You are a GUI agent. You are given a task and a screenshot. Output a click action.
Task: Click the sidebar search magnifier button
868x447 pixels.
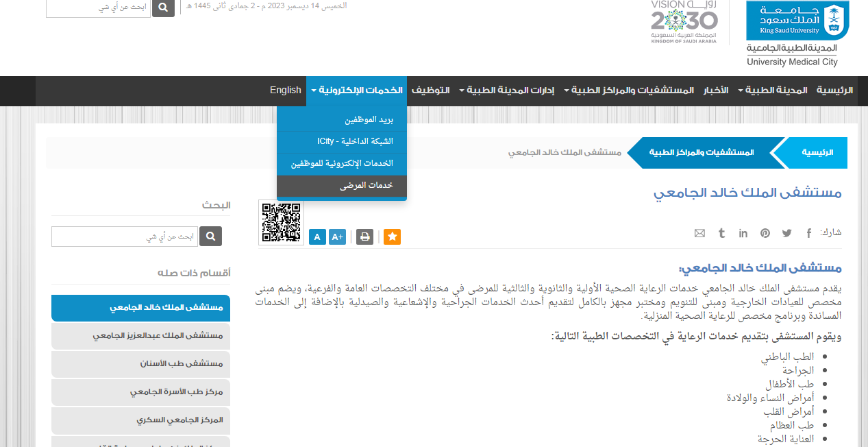click(x=210, y=237)
